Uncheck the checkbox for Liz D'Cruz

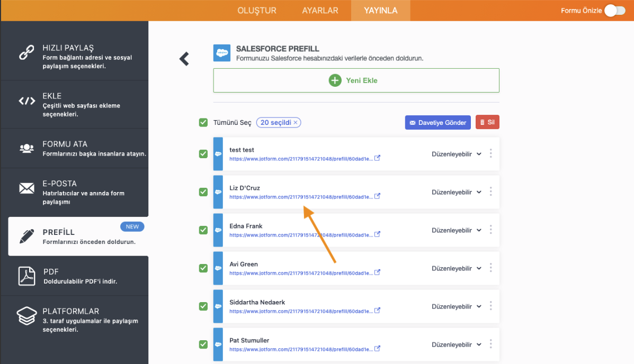(203, 192)
